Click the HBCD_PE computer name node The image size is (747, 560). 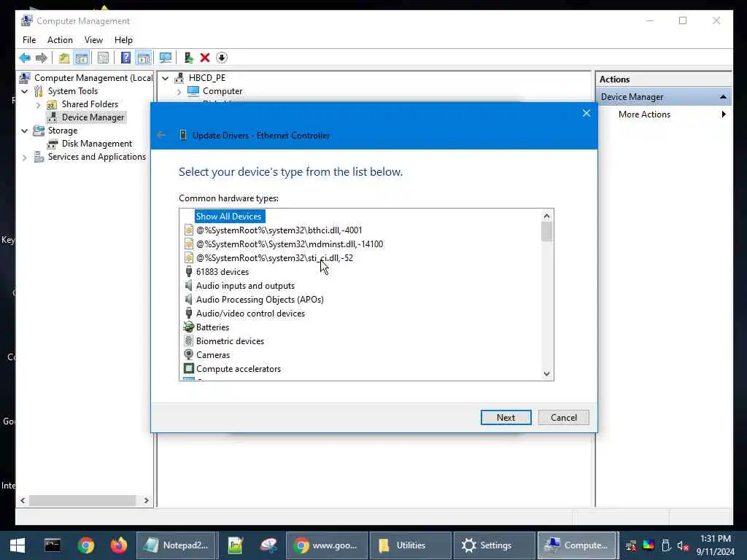point(206,78)
